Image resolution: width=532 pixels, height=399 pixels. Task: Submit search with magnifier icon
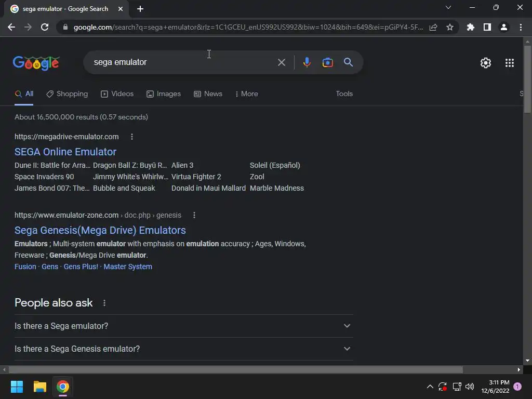(348, 62)
